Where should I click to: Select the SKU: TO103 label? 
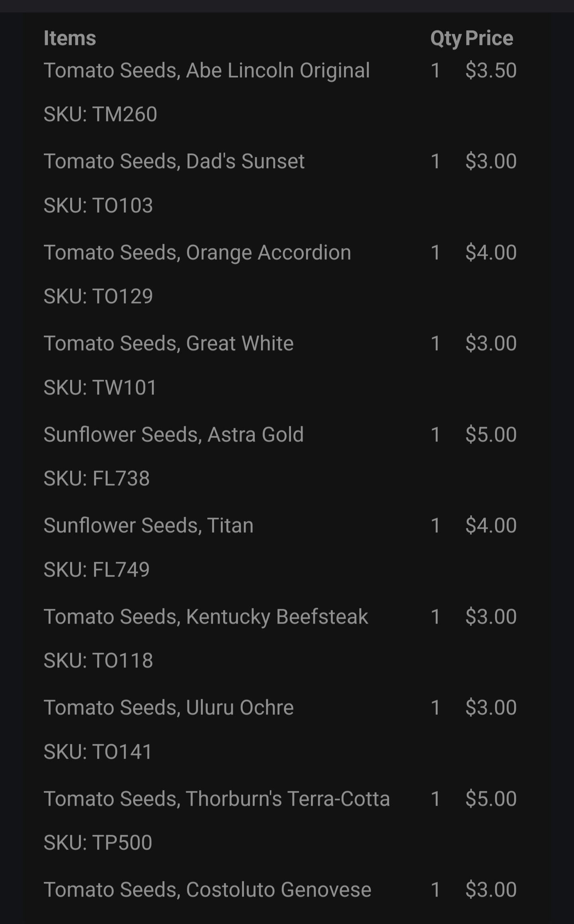pos(98,206)
